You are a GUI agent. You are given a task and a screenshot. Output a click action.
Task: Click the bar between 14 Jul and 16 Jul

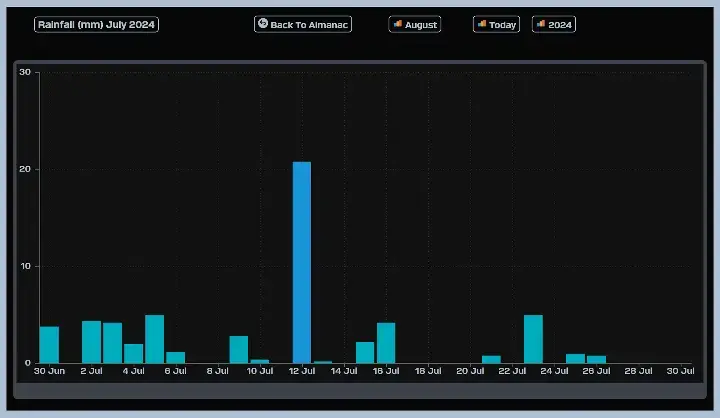click(365, 352)
